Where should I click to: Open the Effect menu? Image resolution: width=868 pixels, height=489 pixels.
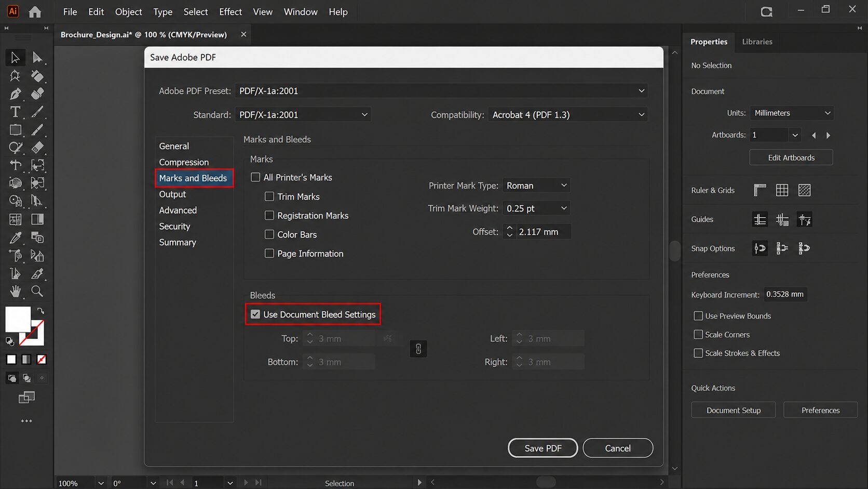point(230,12)
